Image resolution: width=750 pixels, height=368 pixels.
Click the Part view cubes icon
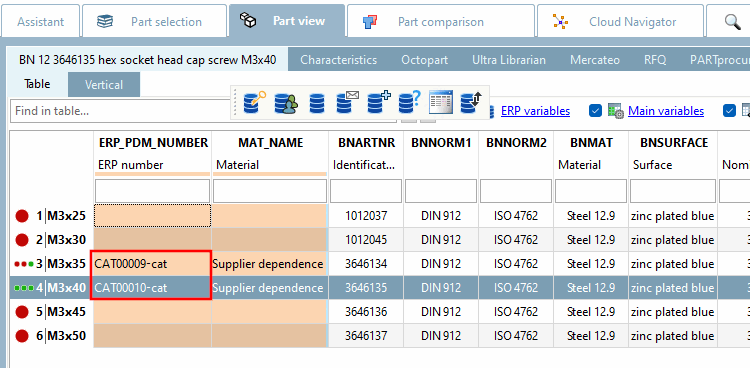248,20
